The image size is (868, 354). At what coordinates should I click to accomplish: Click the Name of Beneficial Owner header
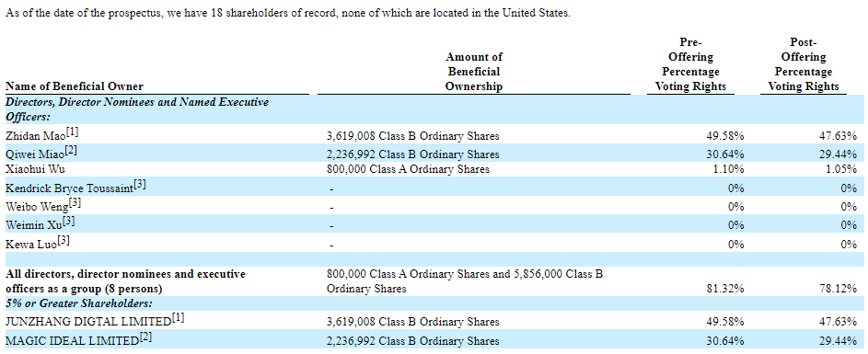tap(75, 86)
